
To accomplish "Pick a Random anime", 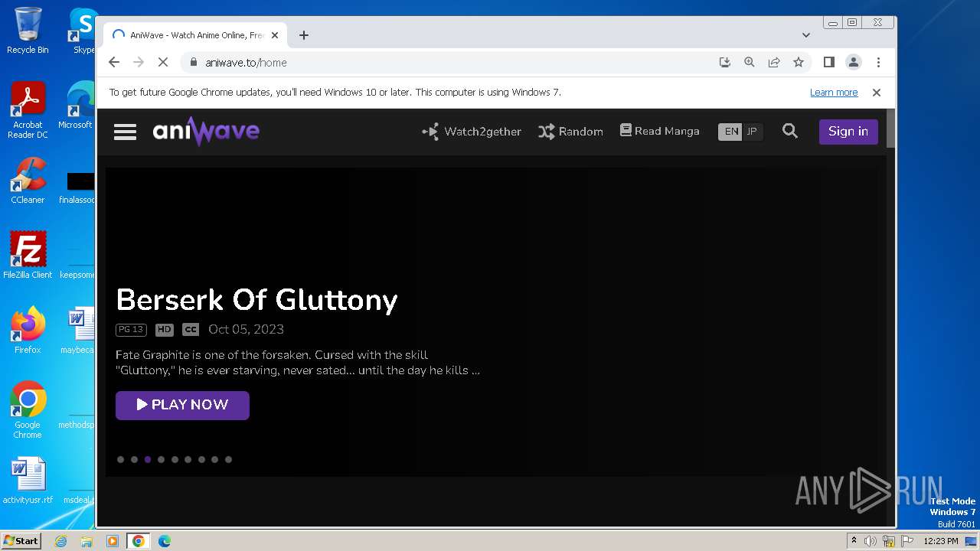I will pyautogui.click(x=570, y=132).
